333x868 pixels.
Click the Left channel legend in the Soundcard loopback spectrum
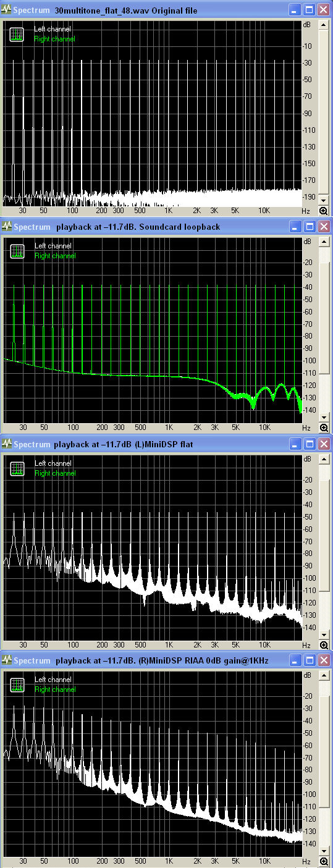[53, 246]
